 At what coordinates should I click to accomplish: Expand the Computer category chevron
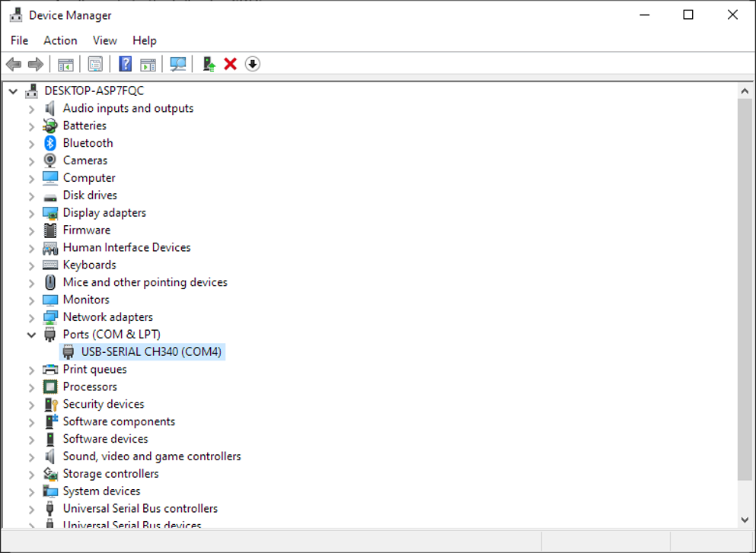[x=31, y=180]
